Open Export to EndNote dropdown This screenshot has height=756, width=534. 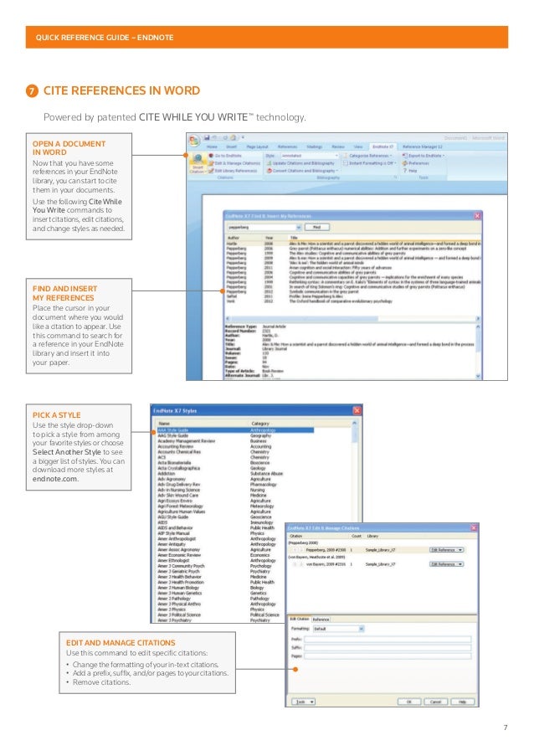coord(424,156)
